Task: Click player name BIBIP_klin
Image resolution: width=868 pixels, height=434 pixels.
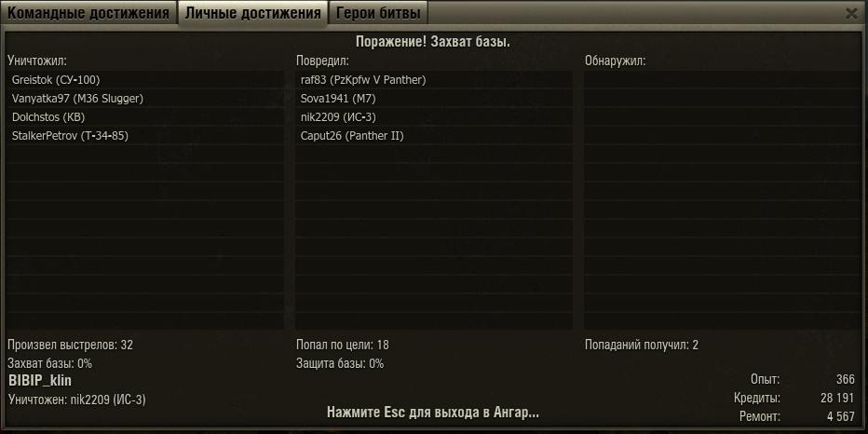Action: pos(40,381)
